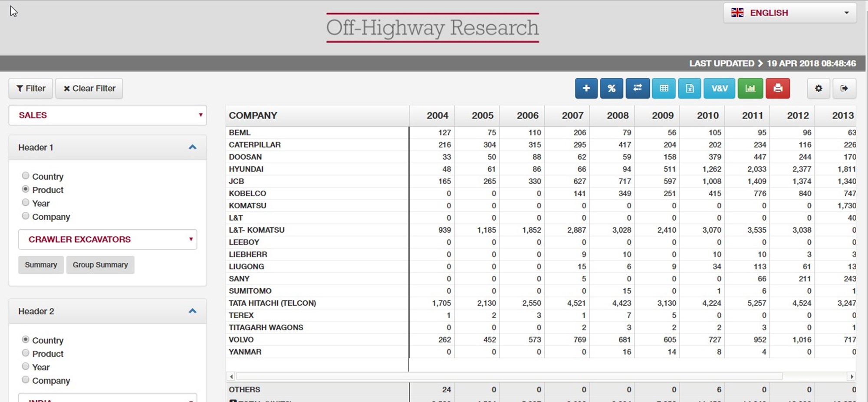Select Country radio in Header 1
868x402 pixels.
(x=26, y=176)
